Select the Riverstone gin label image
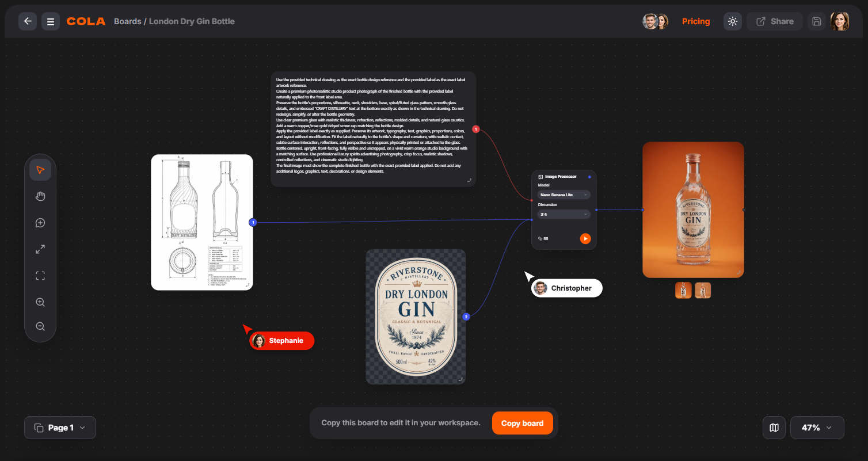 coord(416,317)
